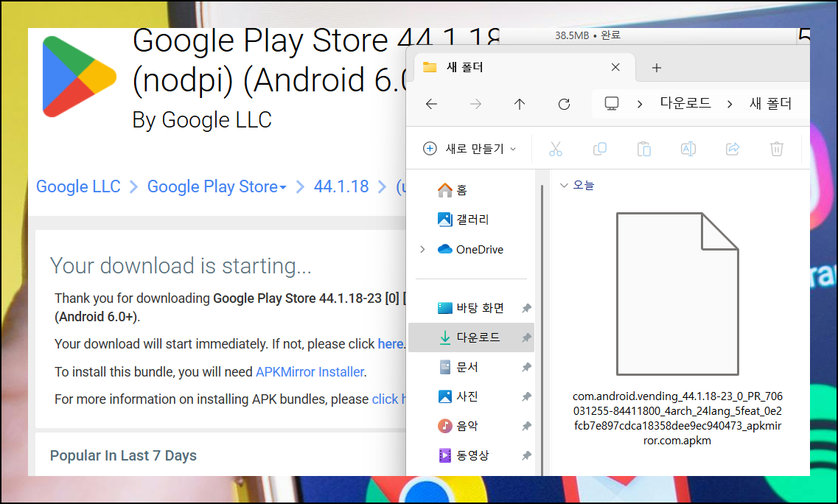Open Google Play Store breadcrumb dropdown
The width and height of the screenshot is (838, 504).
click(217, 186)
